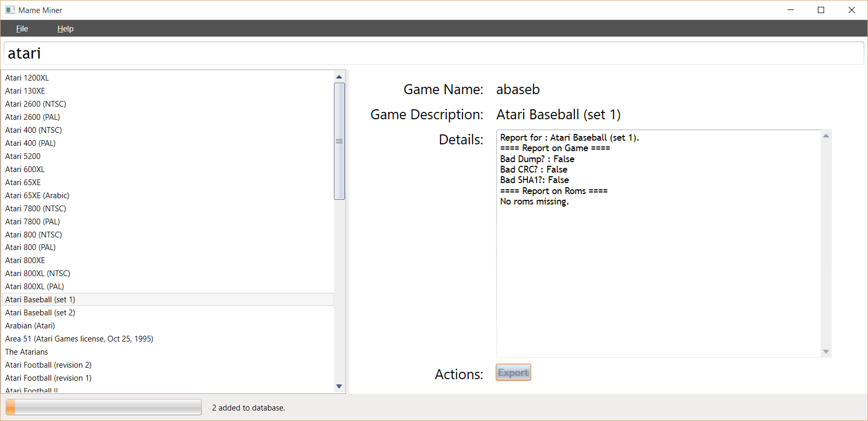Click 'Bad Dump? : False' line in Details
Viewport: 868px width, 421px height.
537,159
